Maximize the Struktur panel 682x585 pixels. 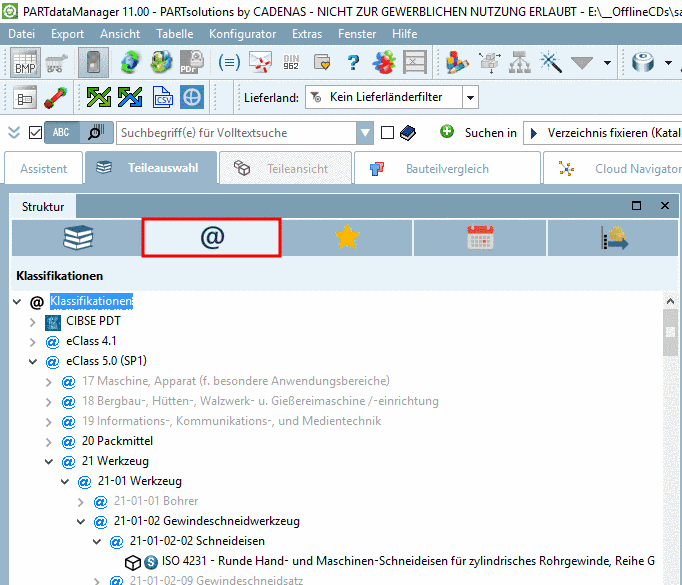coord(636,205)
